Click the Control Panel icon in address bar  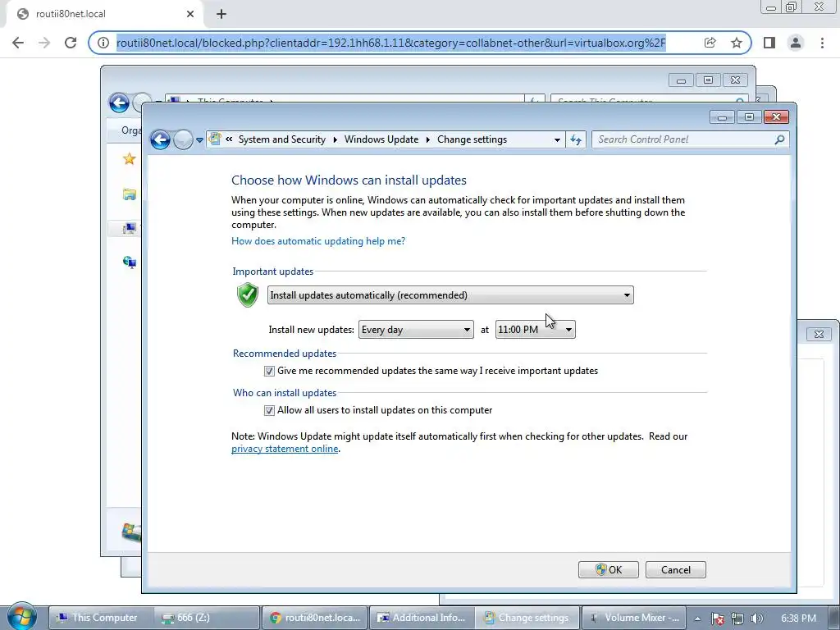click(216, 139)
